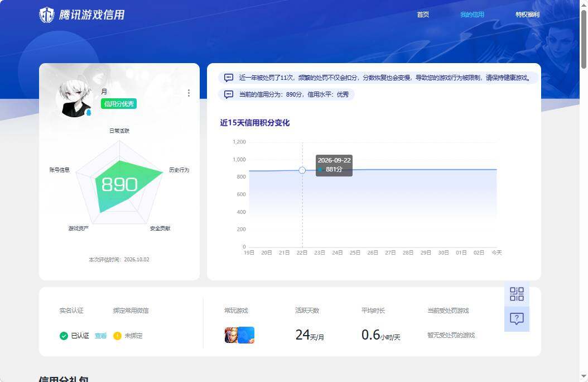Click the 信用分优秀 green badge
Screen dimensions: 588x382
pyautogui.click(x=118, y=104)
